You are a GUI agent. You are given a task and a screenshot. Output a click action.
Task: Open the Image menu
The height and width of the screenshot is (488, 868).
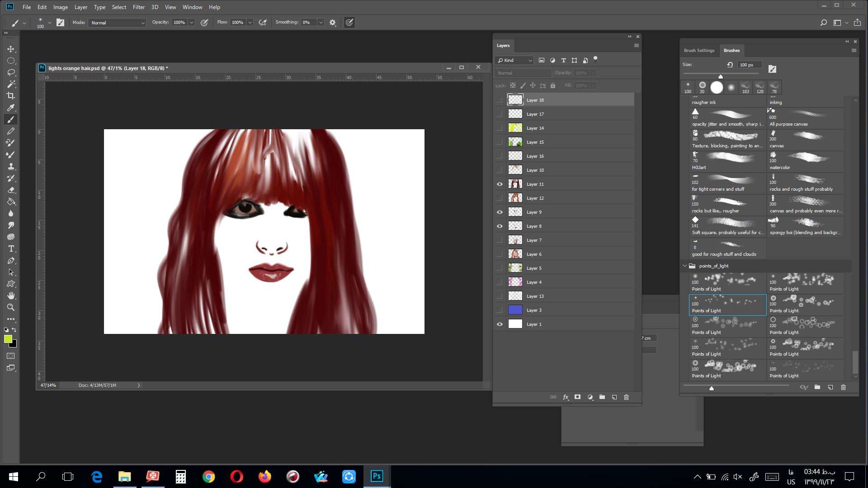tap(60, 7)
